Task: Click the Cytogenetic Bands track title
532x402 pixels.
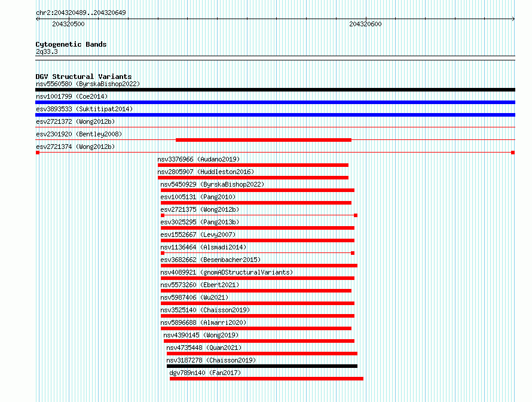Action: [71, 44]
